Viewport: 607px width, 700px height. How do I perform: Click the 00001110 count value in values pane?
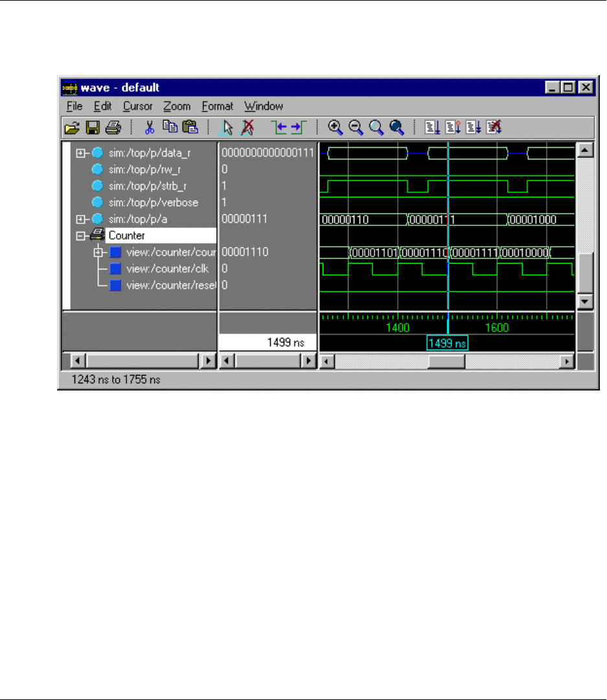click(x=245, y=253)
